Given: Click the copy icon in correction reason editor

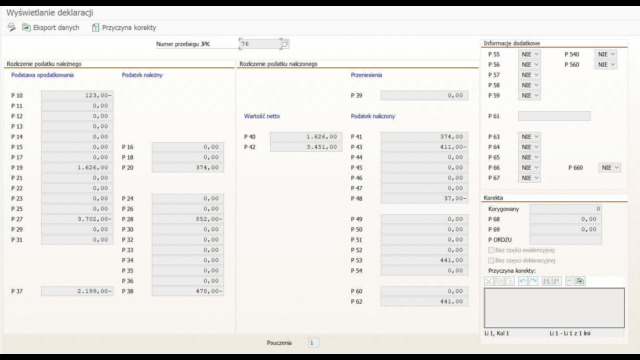Looking at the screenshot, I should click(x=499, y=281).
